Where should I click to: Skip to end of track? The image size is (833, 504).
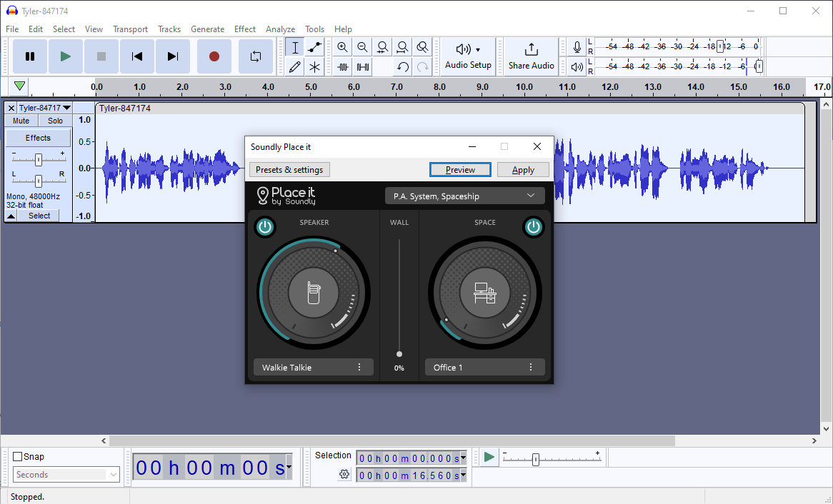[173, 56]
